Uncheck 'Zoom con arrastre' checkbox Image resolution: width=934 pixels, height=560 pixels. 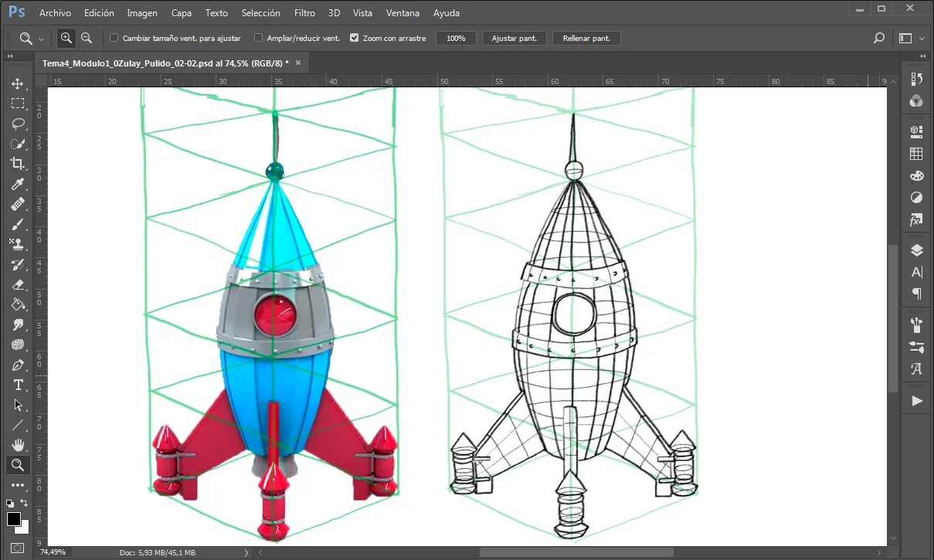click(355, 38)
